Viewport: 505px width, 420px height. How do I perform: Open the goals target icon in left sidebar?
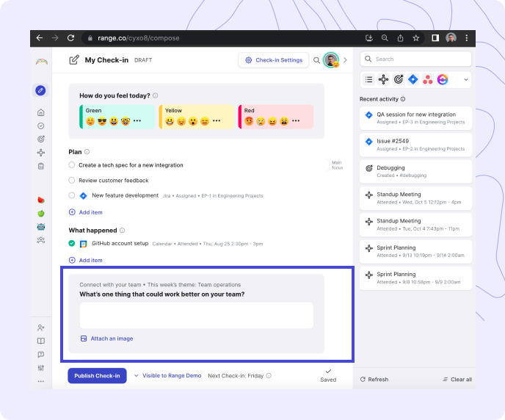coord(41,139)
